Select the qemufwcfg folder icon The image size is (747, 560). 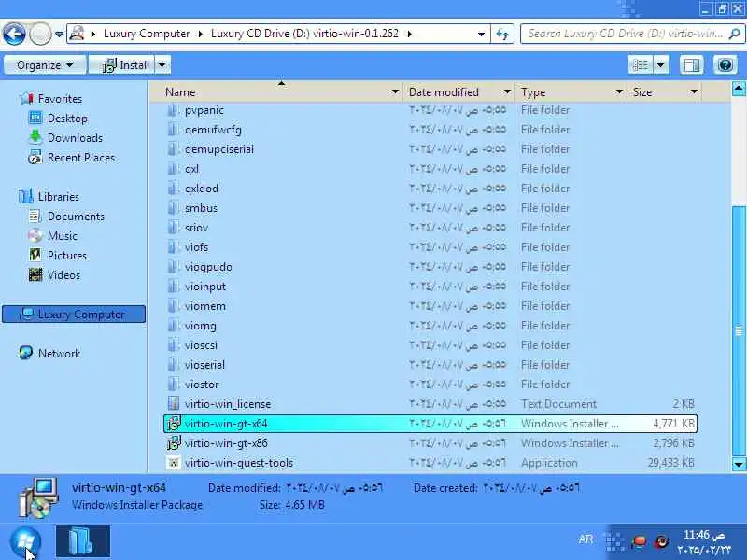click(x=174, y=130)
